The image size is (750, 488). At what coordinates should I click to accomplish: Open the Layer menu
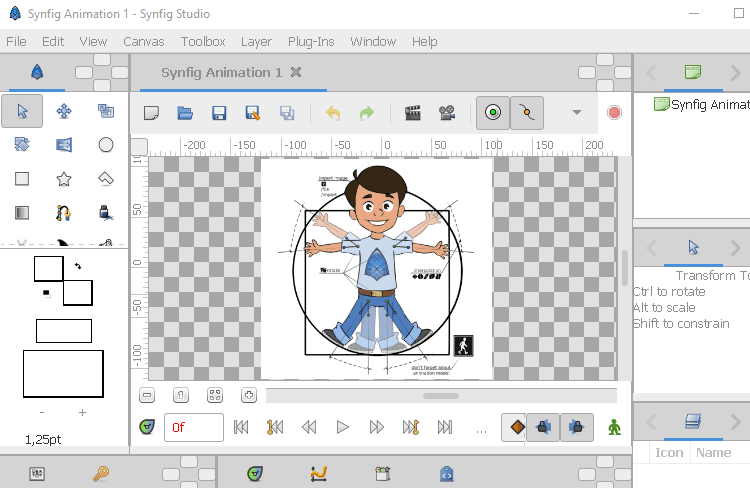[256, 41]
